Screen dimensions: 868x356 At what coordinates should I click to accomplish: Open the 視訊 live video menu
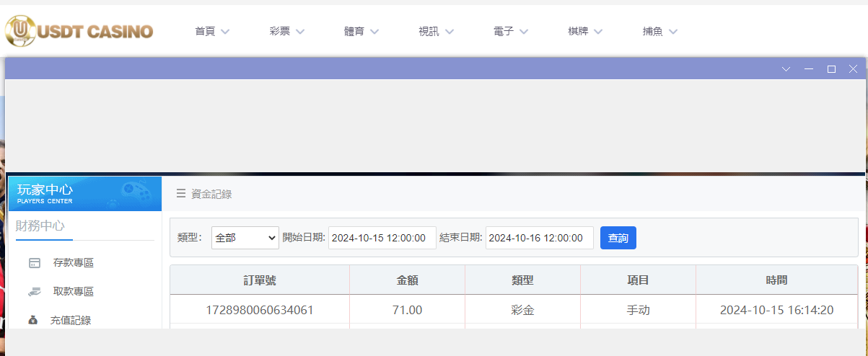436,32
